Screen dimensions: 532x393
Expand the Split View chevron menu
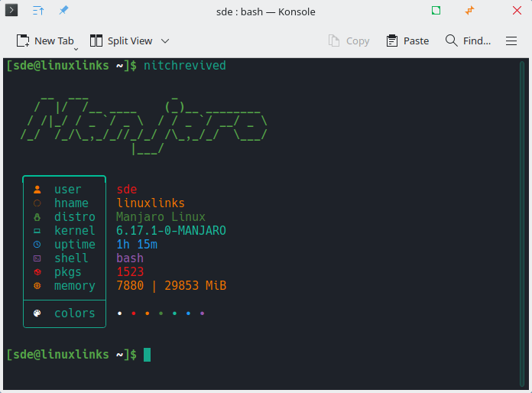165,41
